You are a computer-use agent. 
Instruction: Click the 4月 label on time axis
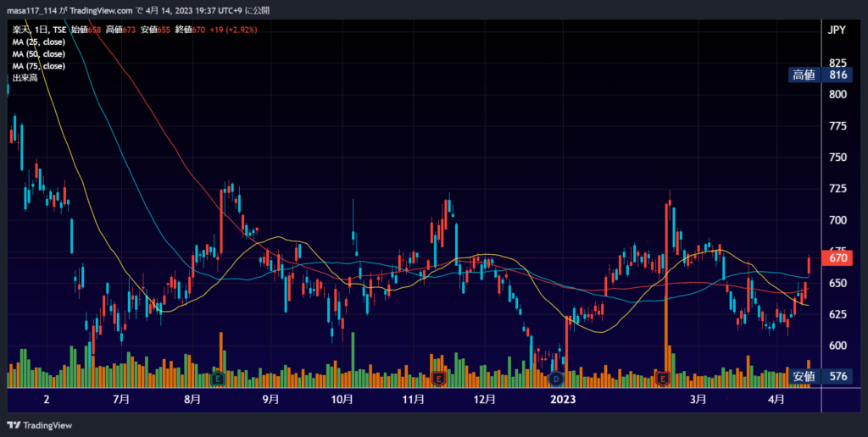point(776,400)
